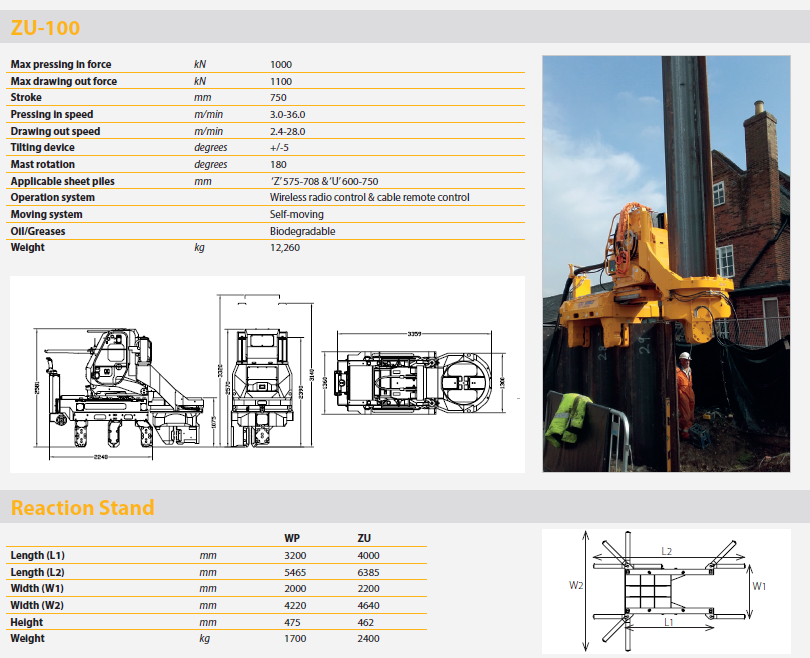Click the W1 label in stand diagram

tap(759, 586)
